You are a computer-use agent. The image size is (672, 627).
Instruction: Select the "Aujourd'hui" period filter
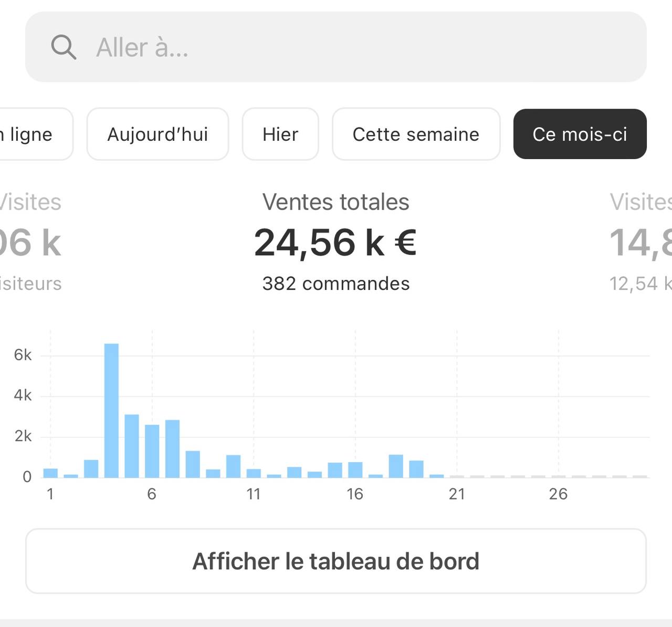[157, 134]
